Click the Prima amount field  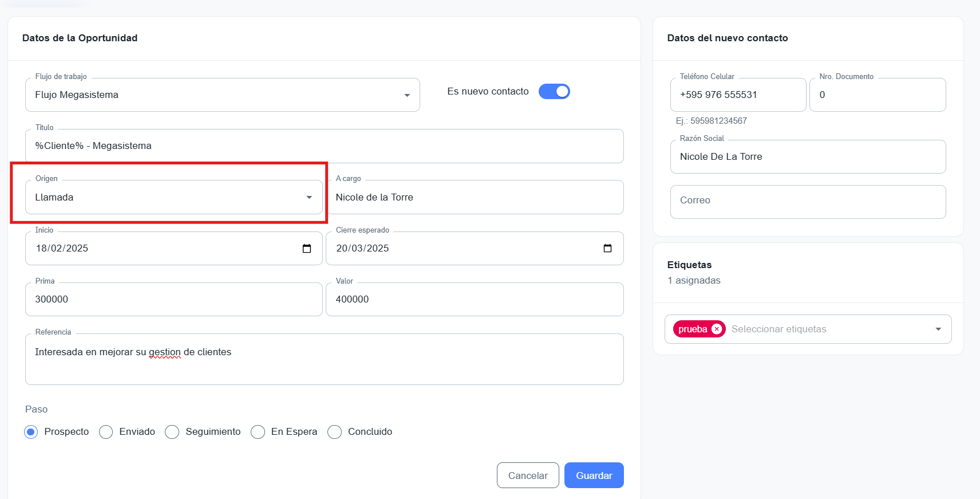[173, 300]
